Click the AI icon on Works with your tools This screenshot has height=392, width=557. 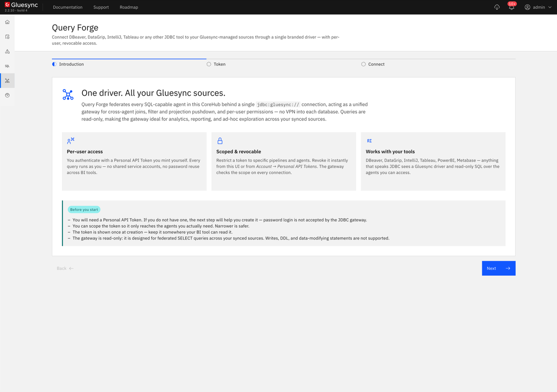click(369, 141)
